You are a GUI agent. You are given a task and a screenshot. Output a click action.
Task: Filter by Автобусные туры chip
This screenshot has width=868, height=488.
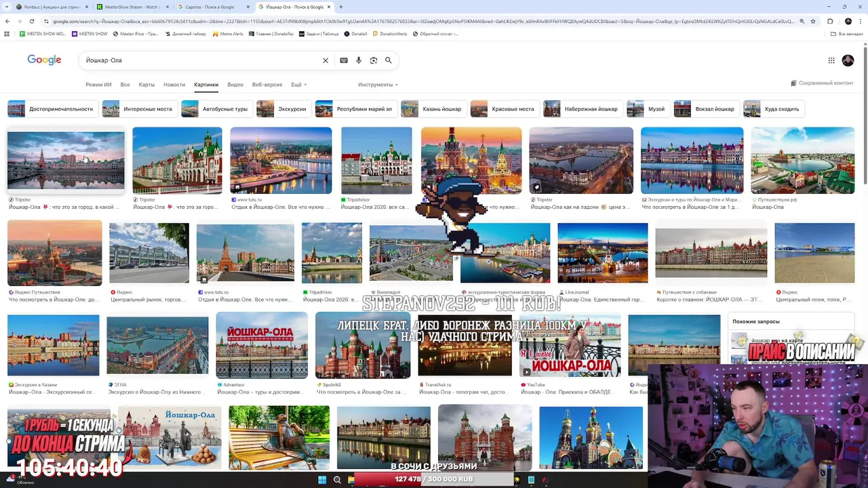216,108
